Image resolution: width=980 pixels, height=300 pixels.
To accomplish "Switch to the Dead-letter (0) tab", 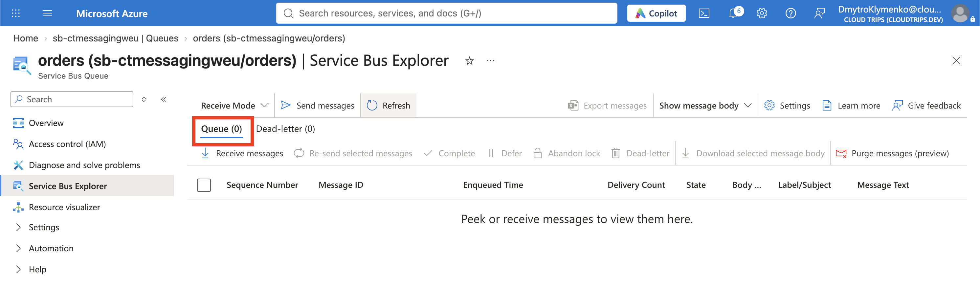I will [285, 129].
